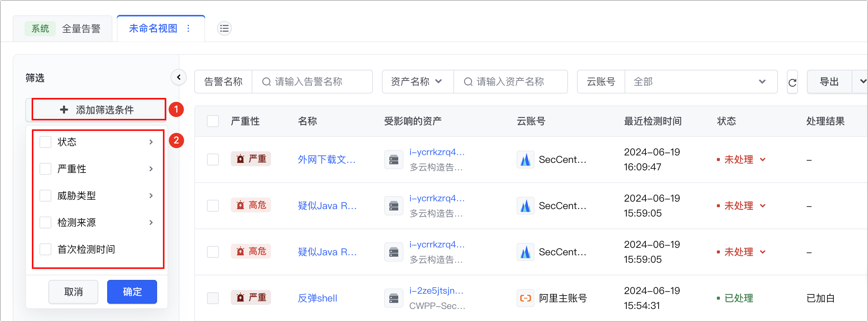Tick the select-all checkbox in table header
This screenshot has width=868, height=322.
click(x=213, y=121)
